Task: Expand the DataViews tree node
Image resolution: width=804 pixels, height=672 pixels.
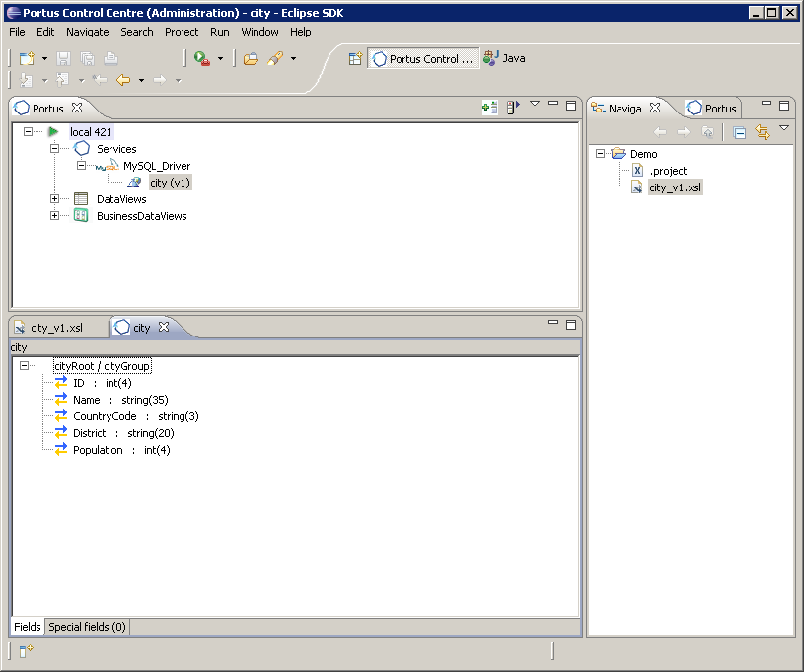Action: tap(55, 199)
